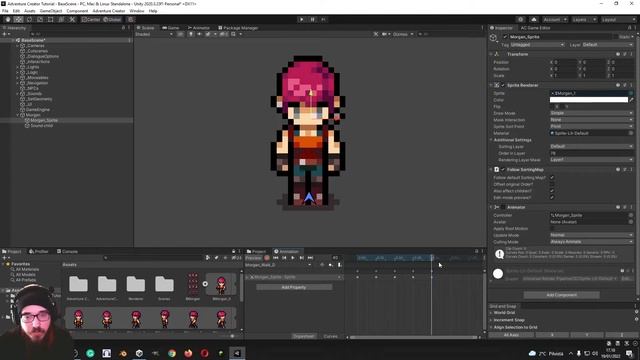
Task: Open Blender from the taskbar
Action: click(x=123, y=353)
